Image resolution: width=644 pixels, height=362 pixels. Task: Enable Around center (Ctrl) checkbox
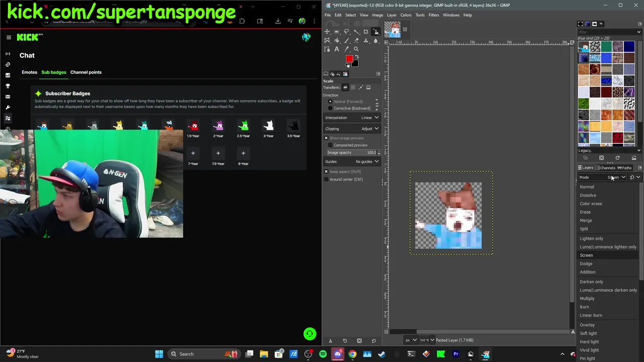326,179
